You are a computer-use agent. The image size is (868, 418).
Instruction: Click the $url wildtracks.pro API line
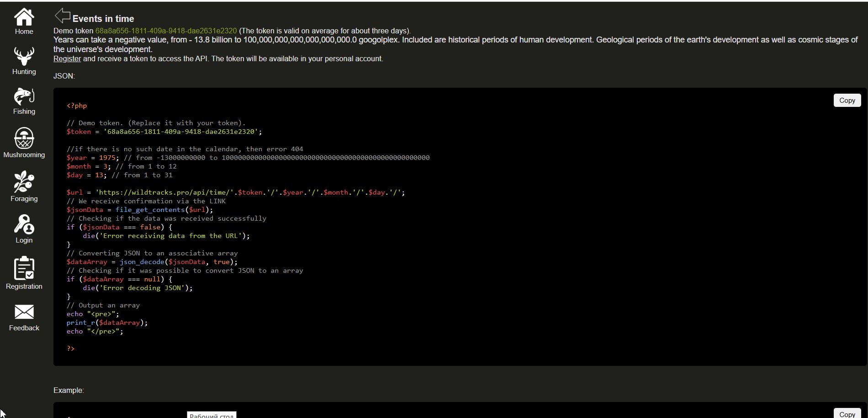coord(236,192)
